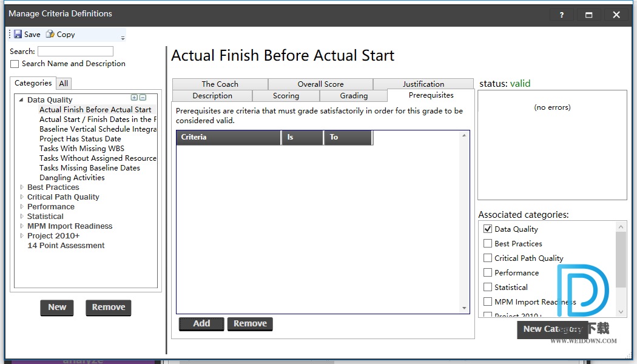This screenshot has height=364, width=637.
Task: Switch to the Scoring tab
Action: click(x=286, y=96)
